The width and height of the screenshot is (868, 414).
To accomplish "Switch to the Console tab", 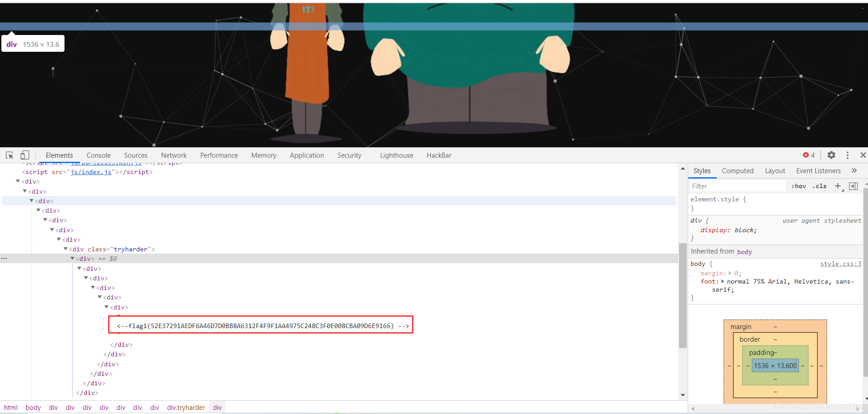I will (99, 155).
